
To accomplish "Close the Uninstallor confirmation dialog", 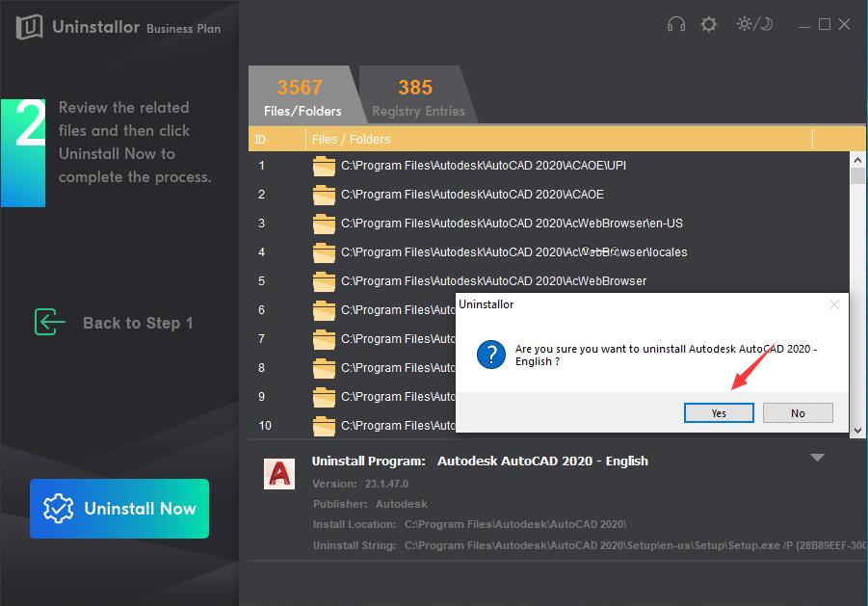I will click(x=833, y=304).
